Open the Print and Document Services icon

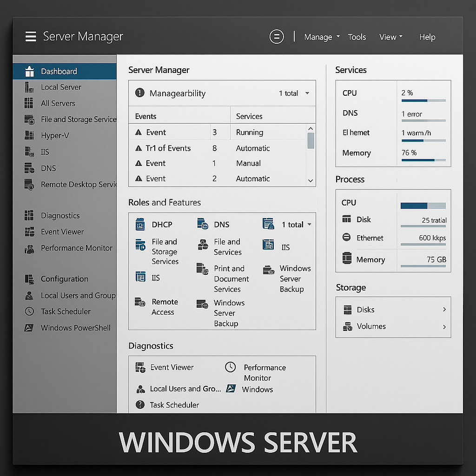pyautogui.click(x=203, y=269)
